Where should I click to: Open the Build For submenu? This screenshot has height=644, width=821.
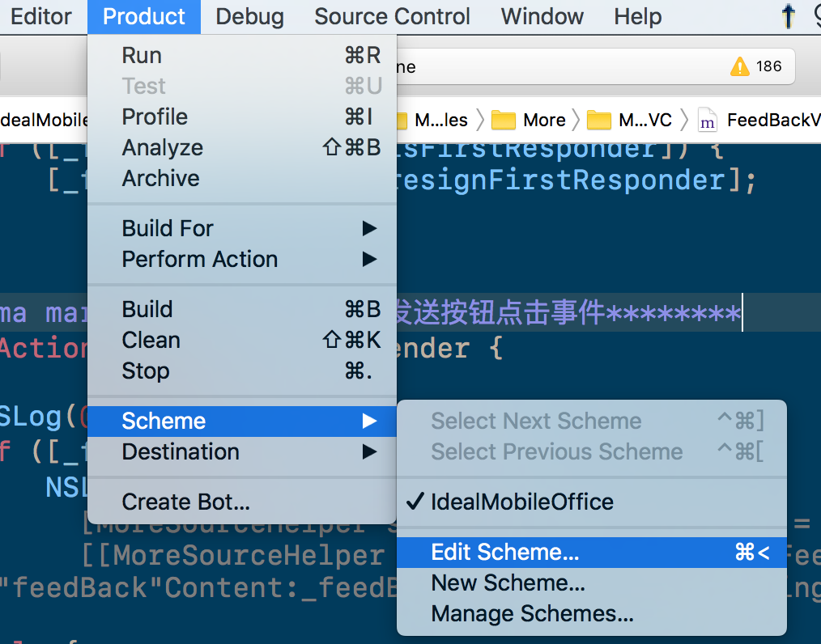[x=167, y=228]
